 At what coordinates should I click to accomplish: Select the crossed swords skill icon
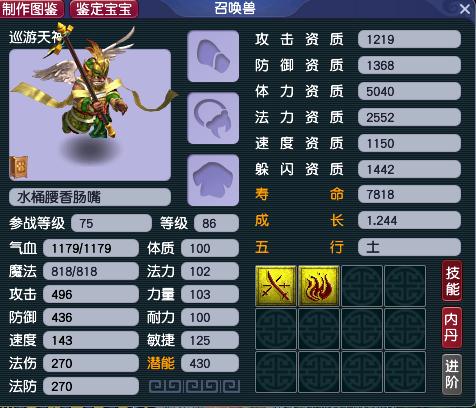point(276,286)
